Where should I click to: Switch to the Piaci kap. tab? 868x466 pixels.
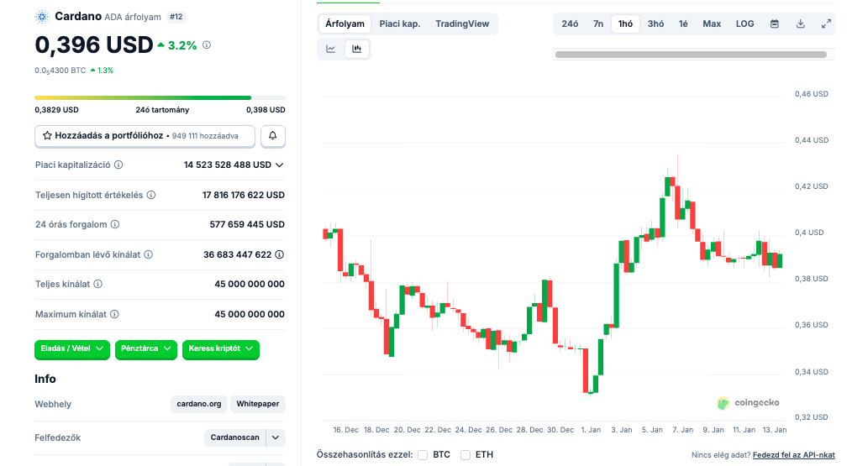[400, 24]
